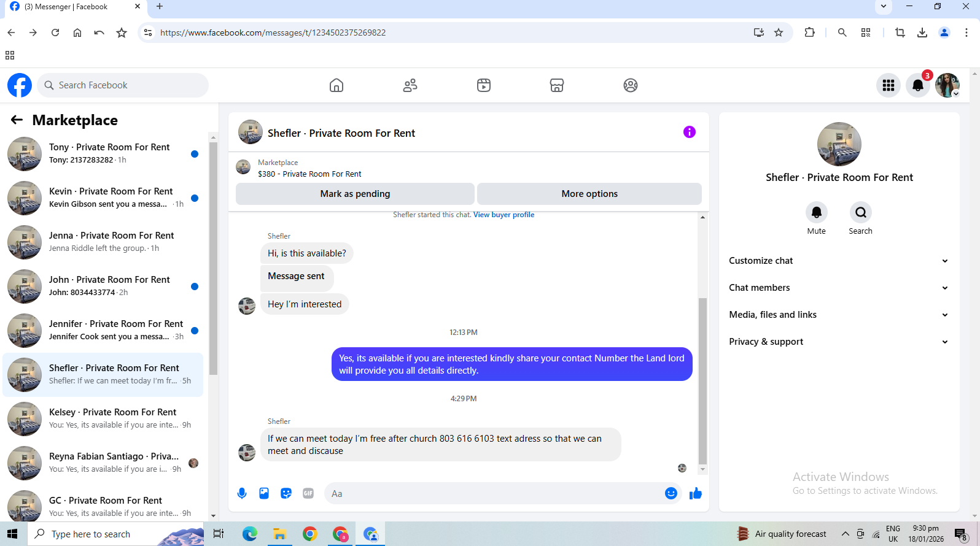The width and height of the screenshot is (980, 546).
Task: Open Jenna Private Room For Rent chat
Action: [x=103, y=242]
